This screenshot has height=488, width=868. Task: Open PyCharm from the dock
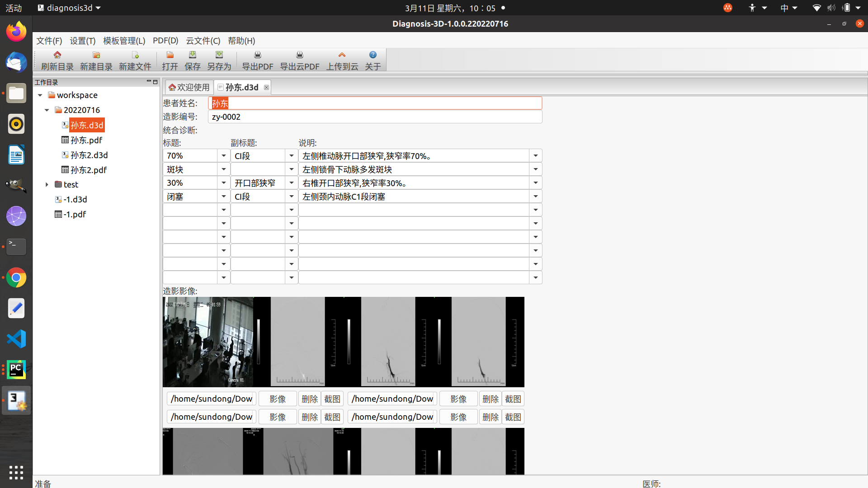click(16, 370)
